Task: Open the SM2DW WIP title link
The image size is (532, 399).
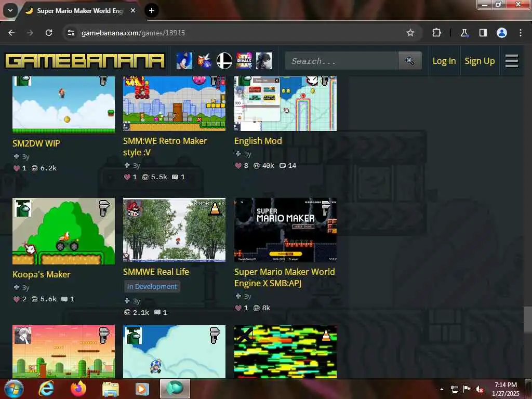Action: point(36,143)
